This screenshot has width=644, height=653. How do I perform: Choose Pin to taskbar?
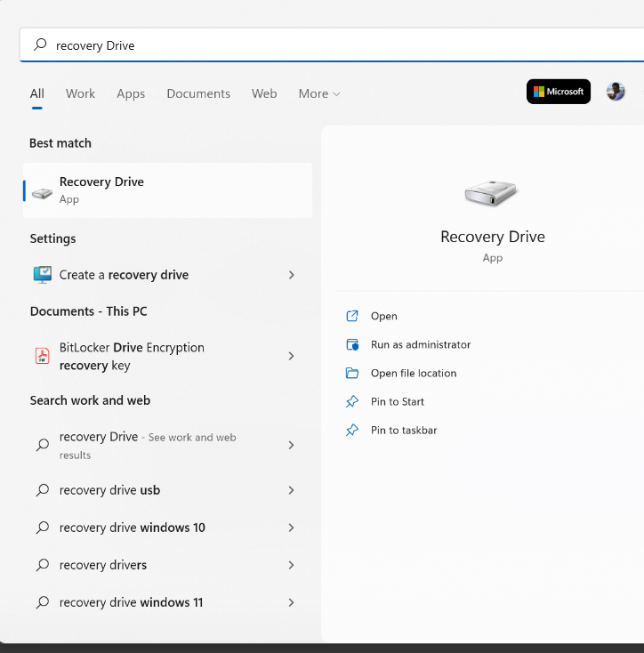pyautogui.click(x=404, y=430)
